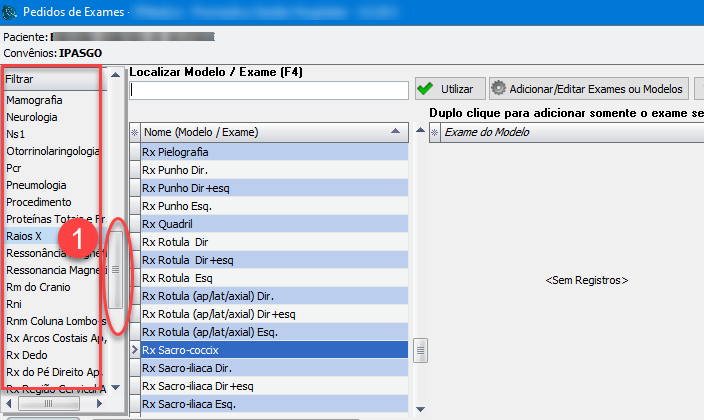Screen dimensions: 704x420
Task: Click the Utilizar green checkmark button
Action: point(448,88)
